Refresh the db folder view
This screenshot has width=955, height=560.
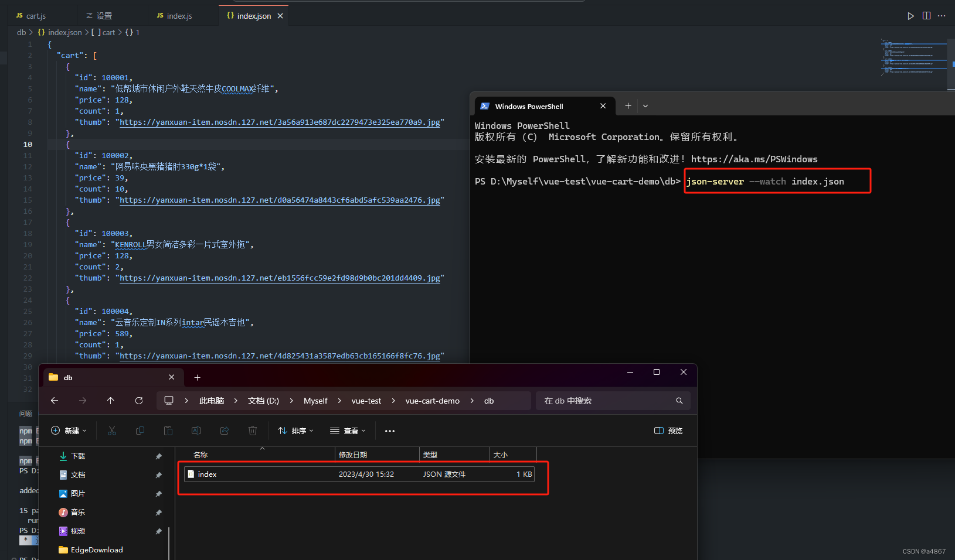pyautogui.click(x=139, y=401)
